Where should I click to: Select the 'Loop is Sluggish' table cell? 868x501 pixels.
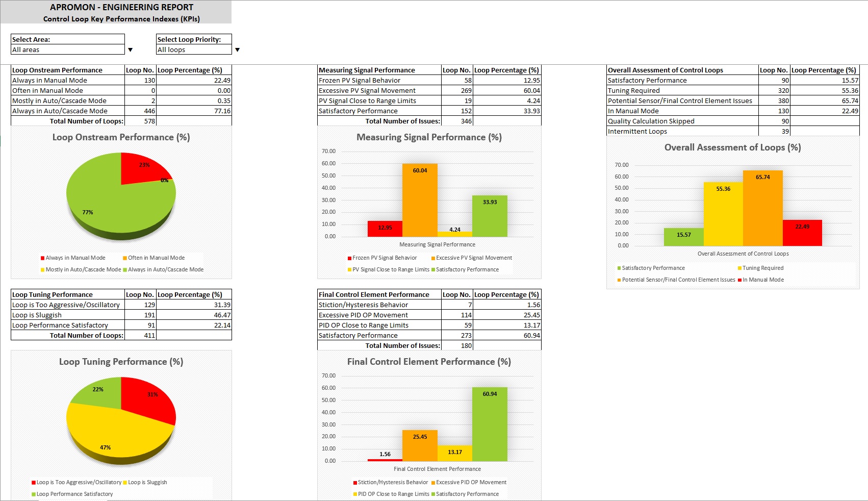pos(68,315)
